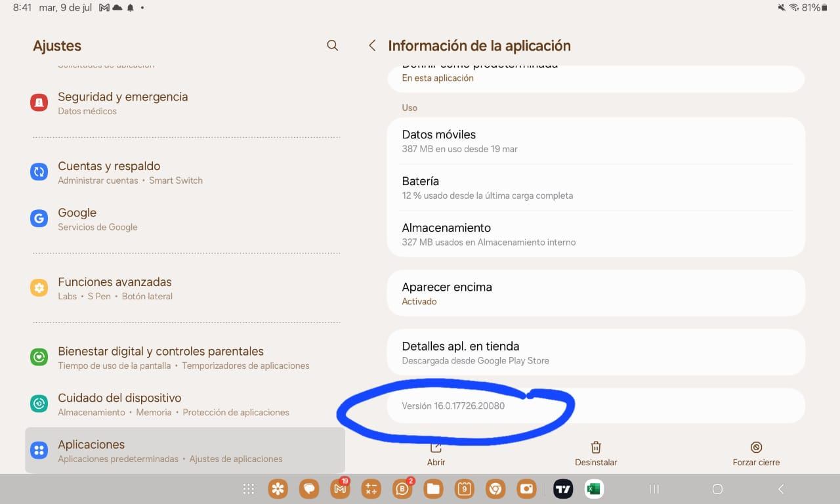Image resolution: width=840 pixels, height=504 pixels.
Task: Tap the Back navigation button in taskbar
Action: click(781, 489)
